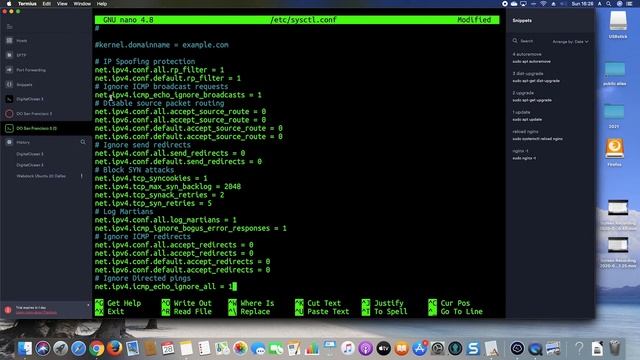640x360 pixels.
Task: Run reload nginx snippet
Action: [x=537, y=135]
